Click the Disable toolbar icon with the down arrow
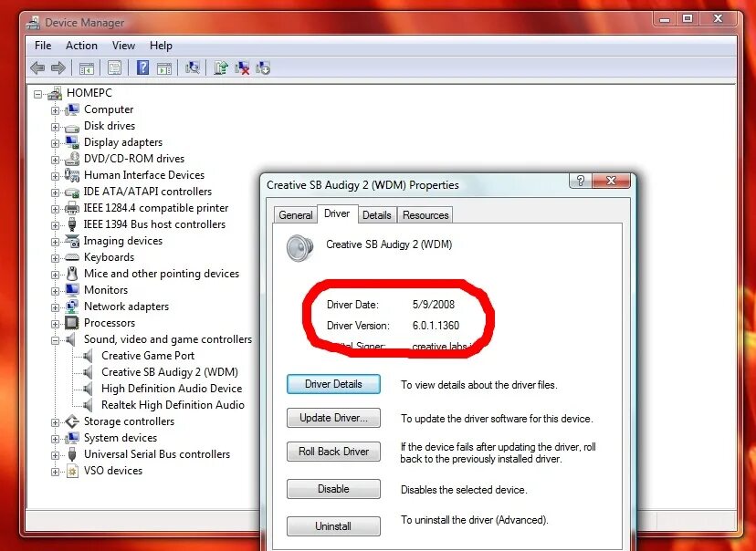Screen dimensions: 756x551 pyautogui.click(x=263, y=68)
